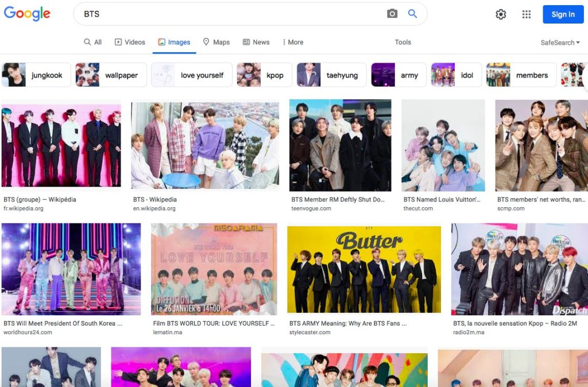Viewport: 588px width, 387px height.
Task: Click the Sign in button
Action: coord(562,14)
